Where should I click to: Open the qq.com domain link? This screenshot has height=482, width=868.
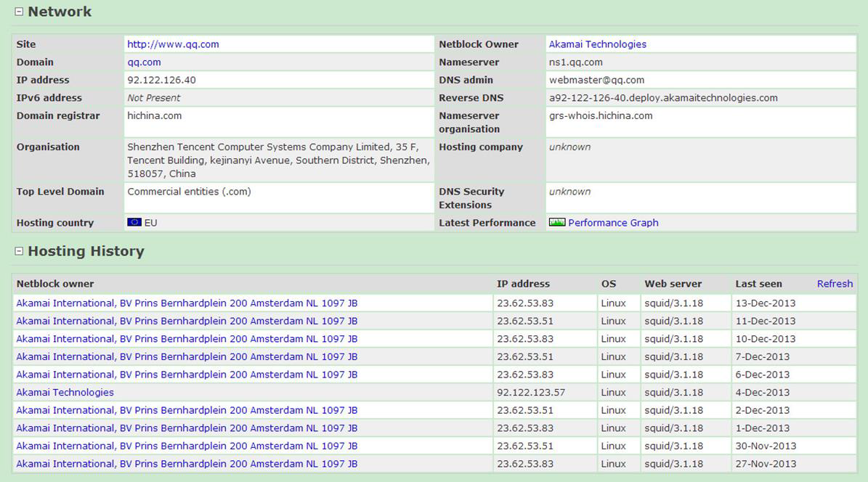click(x=144, y=62)
